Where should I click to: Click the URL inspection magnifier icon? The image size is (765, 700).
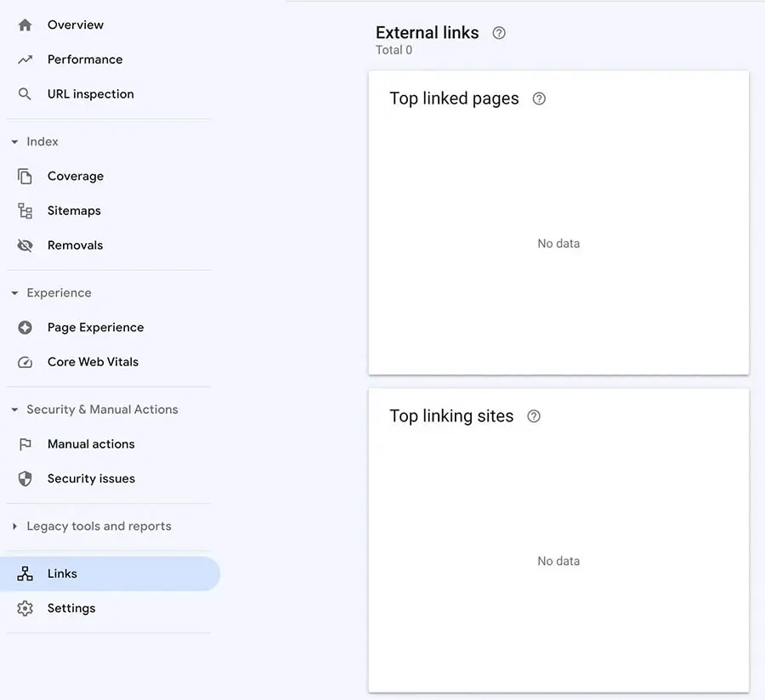25,94
